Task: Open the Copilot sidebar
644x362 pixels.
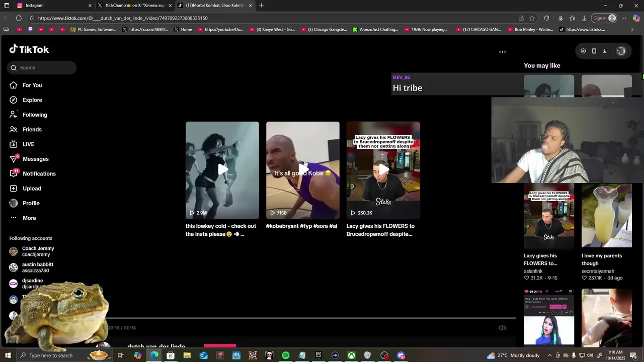Action: 636,18
